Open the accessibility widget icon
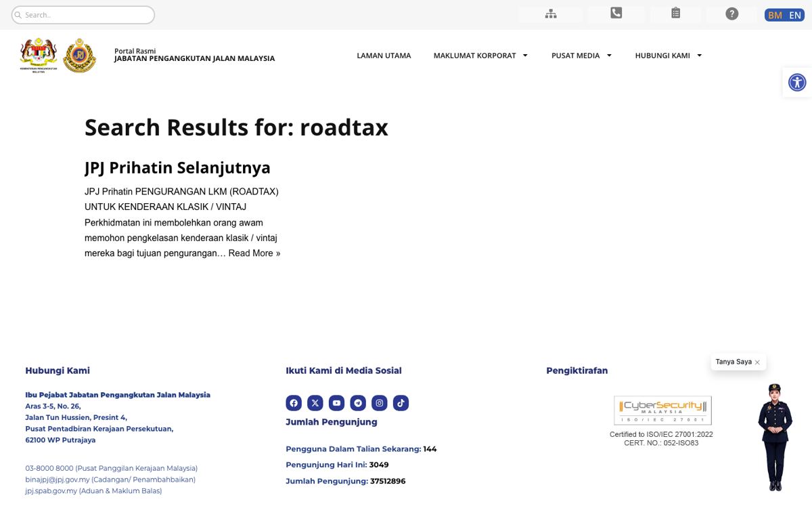812x508 pixels. (797, 83)
